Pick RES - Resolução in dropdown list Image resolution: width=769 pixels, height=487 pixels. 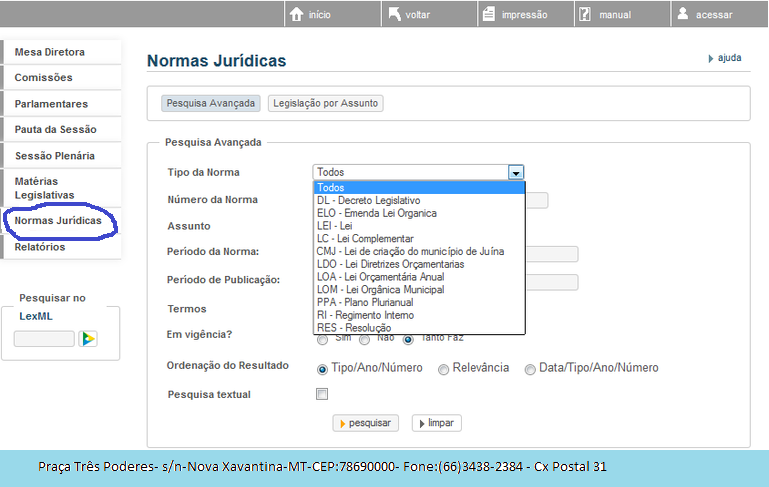coord(354,328)
